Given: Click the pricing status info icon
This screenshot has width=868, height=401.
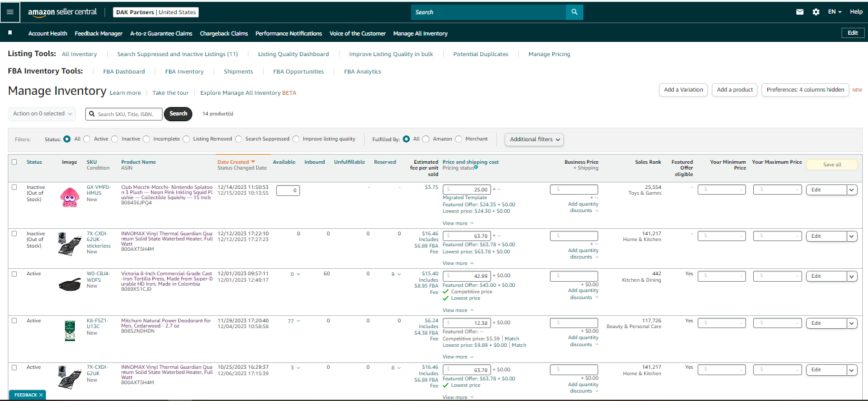Looking at the screenshot, I should pyautogui.click(x=476, y=168).
